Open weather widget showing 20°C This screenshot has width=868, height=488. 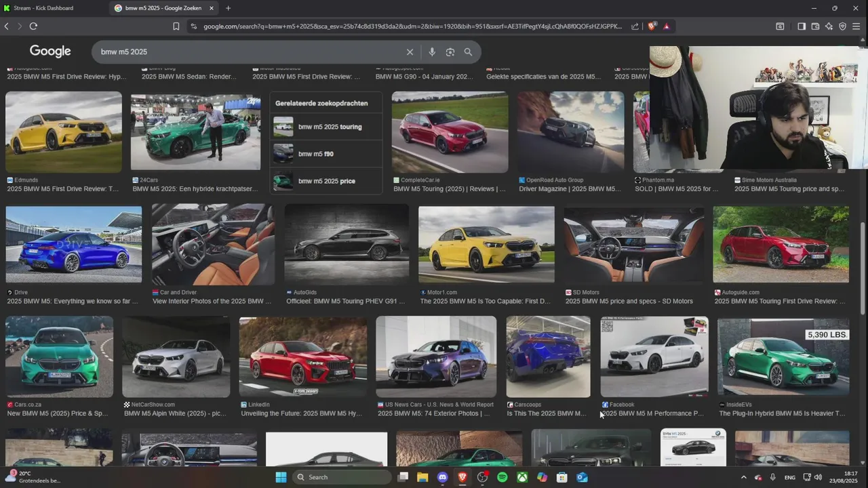(34, 477)
